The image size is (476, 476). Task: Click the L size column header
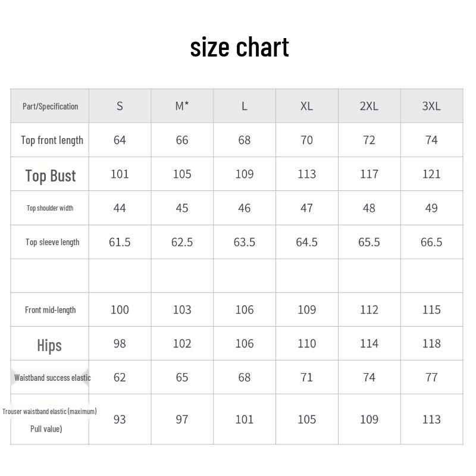tap(244, 106)
